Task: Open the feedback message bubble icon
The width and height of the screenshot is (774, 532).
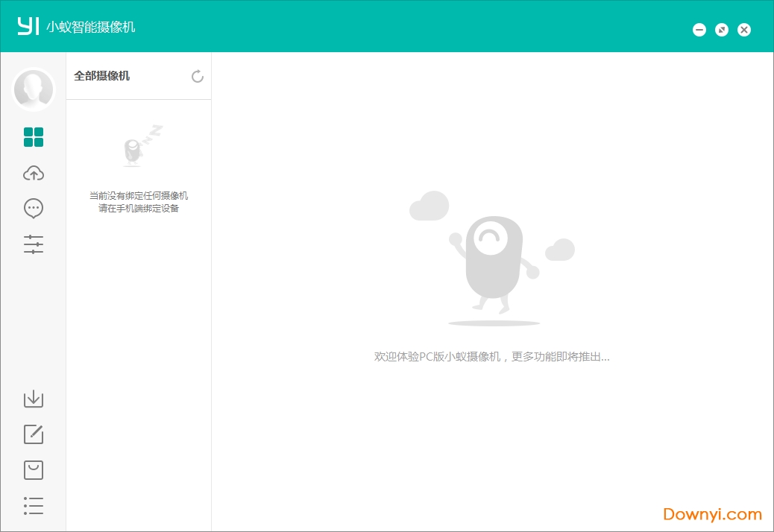Action: 33,209
